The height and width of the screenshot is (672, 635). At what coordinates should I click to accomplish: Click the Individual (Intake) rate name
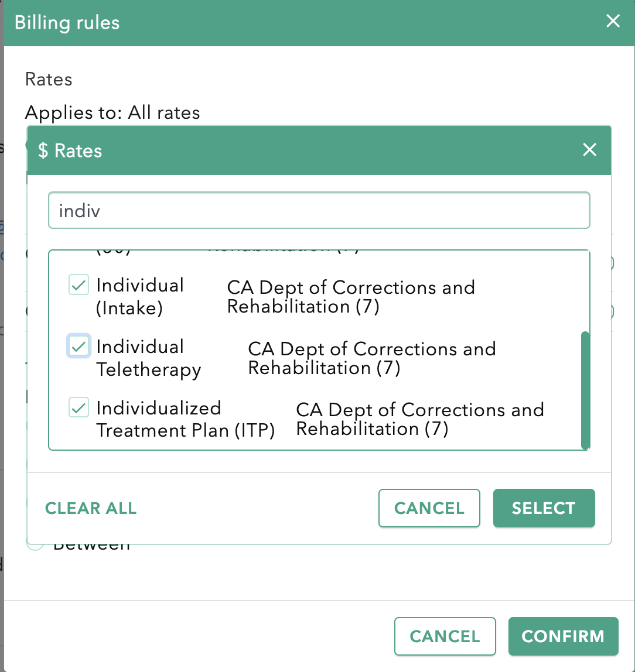click(x=140, y=296)
